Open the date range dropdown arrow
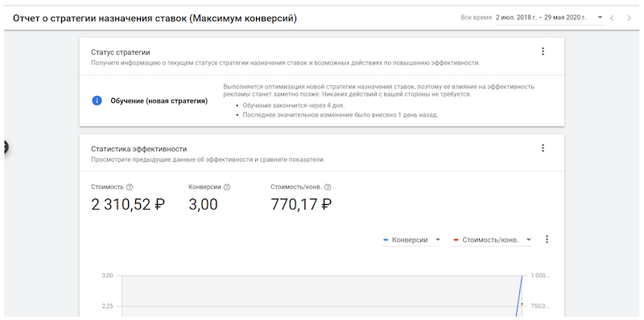Viewport: 644px width, 320px height. point(600,18)
